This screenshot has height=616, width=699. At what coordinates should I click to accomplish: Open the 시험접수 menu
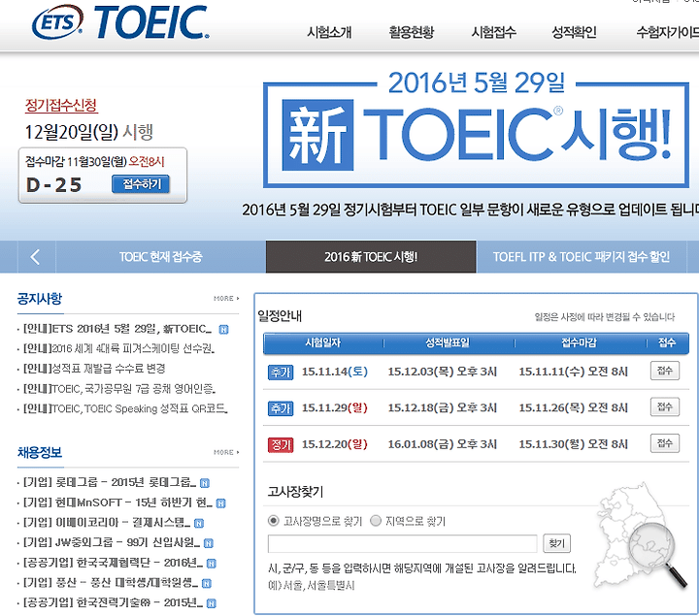click(x=493, y=32)
